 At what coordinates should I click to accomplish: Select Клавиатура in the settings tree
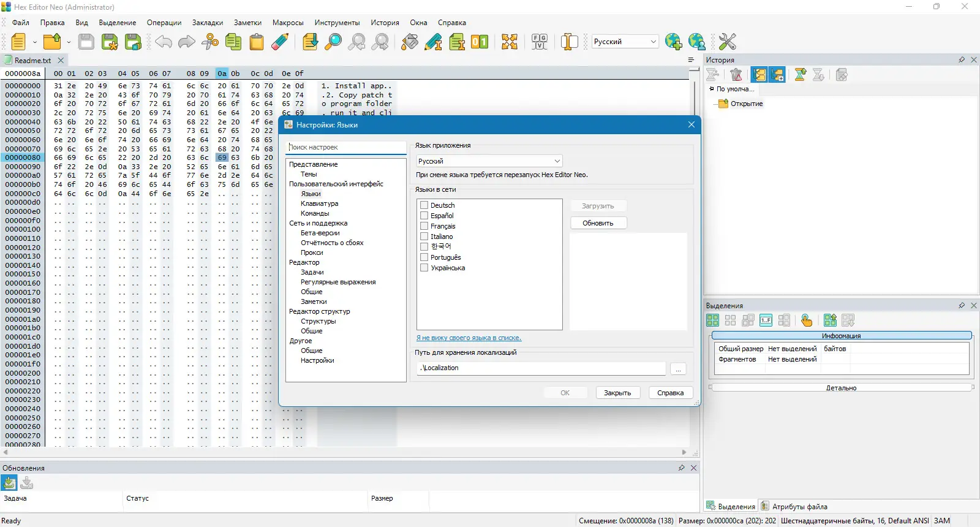319,203
